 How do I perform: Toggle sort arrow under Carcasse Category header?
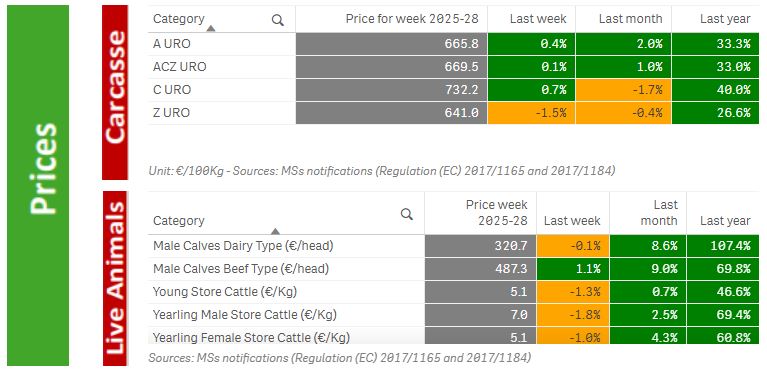[x=211, y=29]
